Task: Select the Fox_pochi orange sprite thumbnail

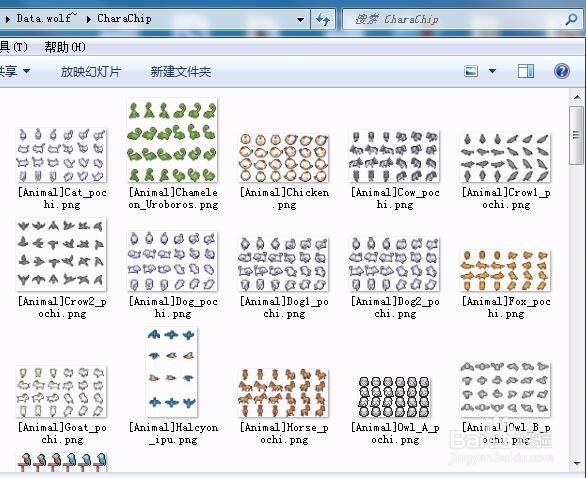Action: click(505, 271)
